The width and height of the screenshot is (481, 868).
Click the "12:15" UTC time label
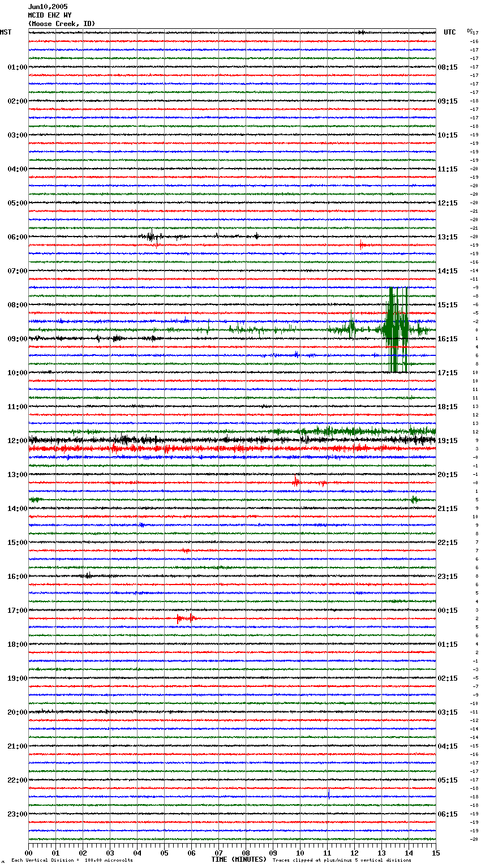pyautogui.click(x=448, y=203)
